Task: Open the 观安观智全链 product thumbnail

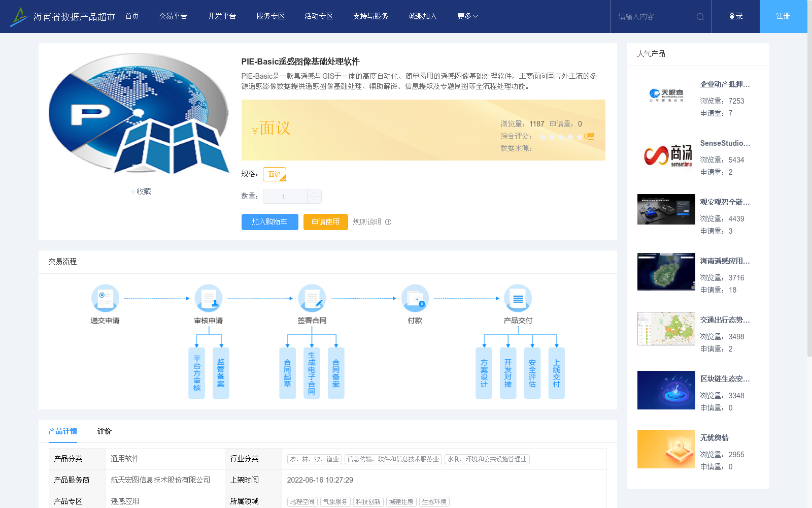Action: click(666, 209)
